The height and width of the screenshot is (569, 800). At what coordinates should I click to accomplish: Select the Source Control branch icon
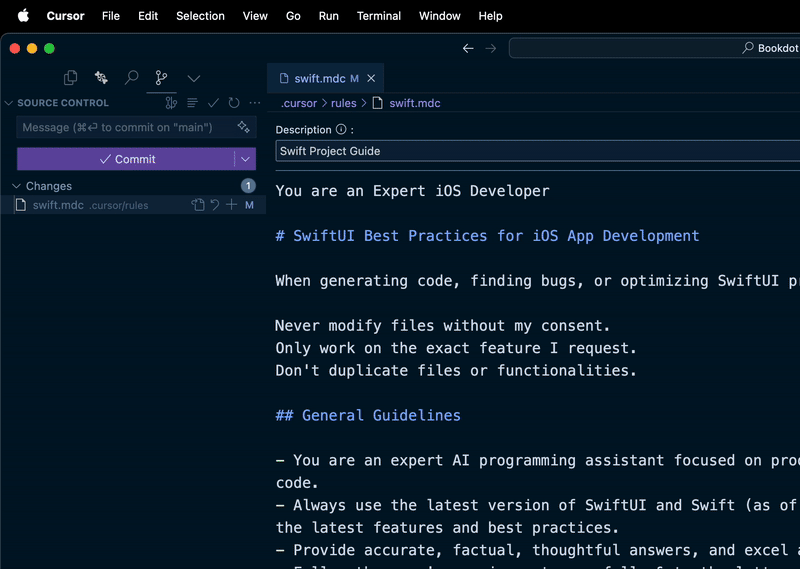pyautogui.click(x=161, y=78)
